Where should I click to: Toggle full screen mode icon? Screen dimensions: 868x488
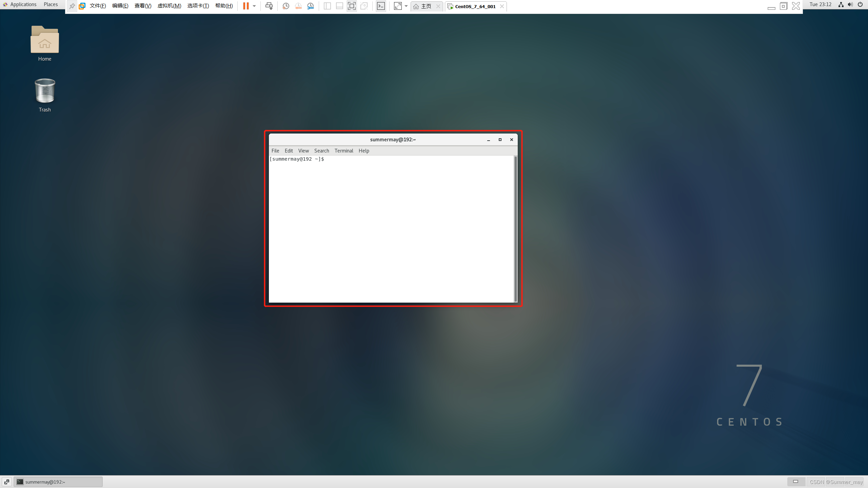[x=352, y=6]
